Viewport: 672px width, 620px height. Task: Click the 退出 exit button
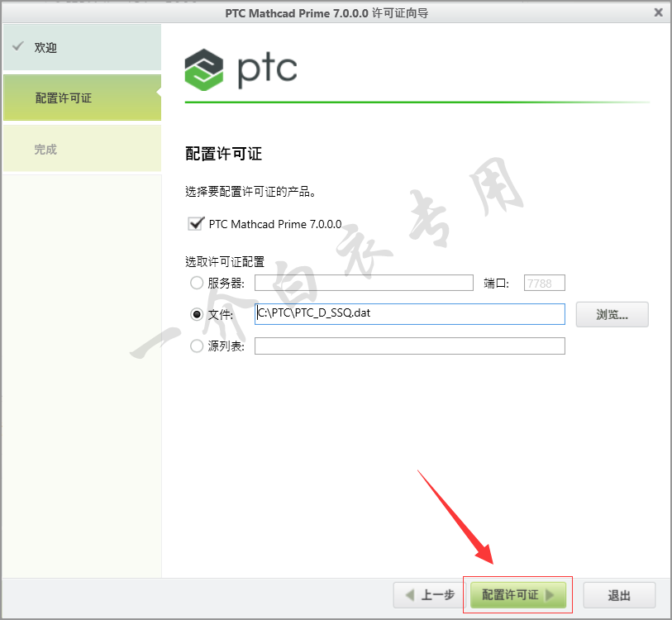[x=619, y=595]
